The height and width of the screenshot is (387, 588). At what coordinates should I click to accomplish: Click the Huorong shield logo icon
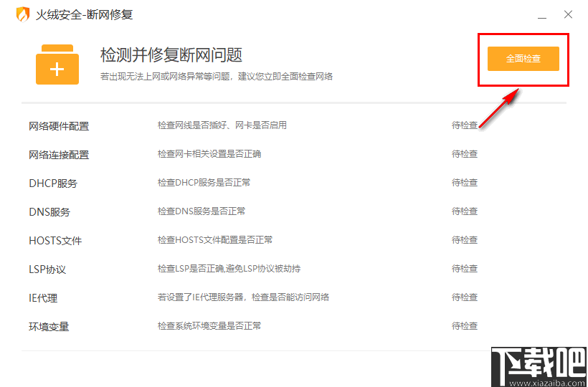[22, 14]
